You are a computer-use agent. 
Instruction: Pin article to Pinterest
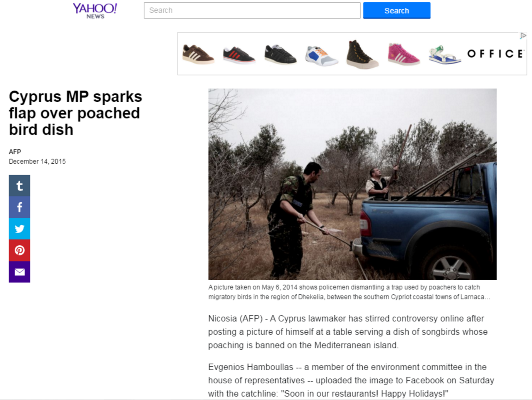point(19,250)
